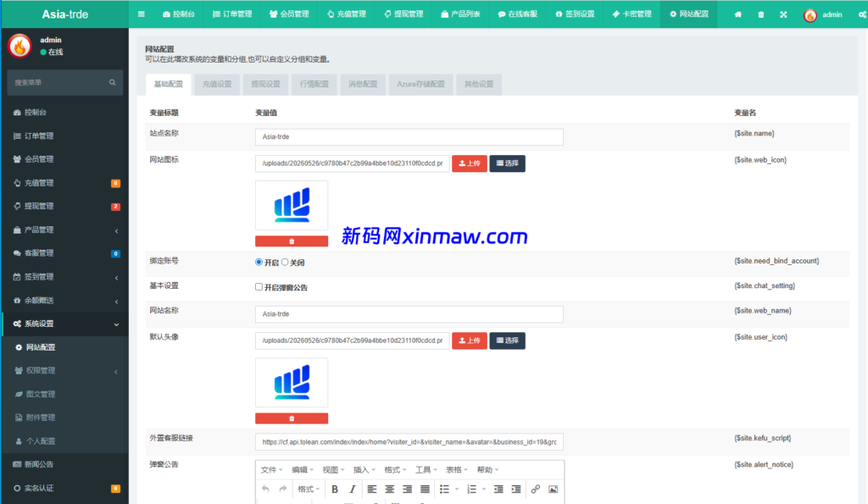Go to the home icon in header

click(738, 14)
